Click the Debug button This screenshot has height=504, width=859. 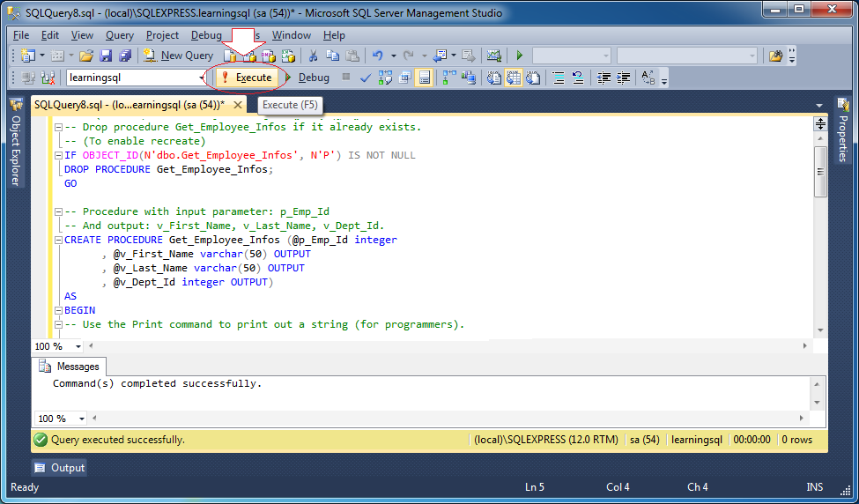(307, 78)
